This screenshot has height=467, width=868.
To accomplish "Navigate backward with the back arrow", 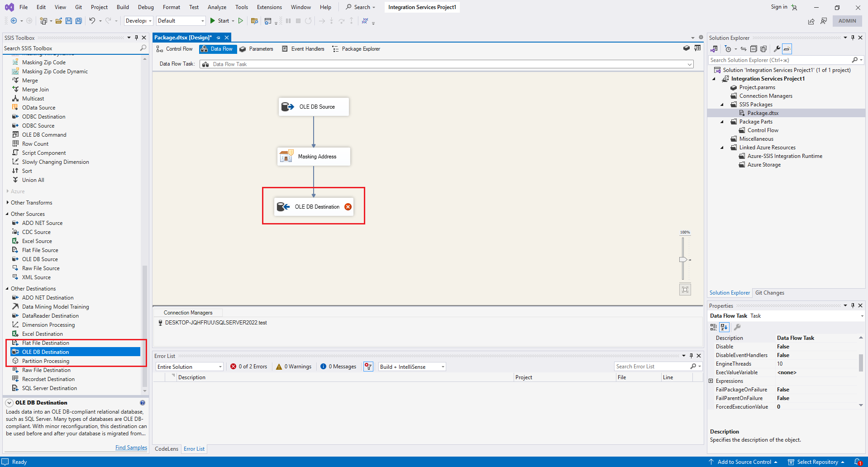I will [x=14, y=21].
